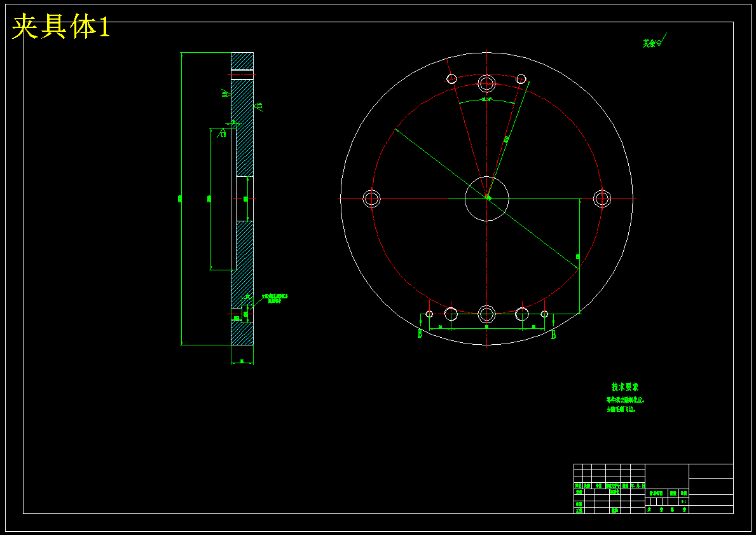Select the overall height dimension text of section view
Viewport: 756px width, 535px height.
180,198
